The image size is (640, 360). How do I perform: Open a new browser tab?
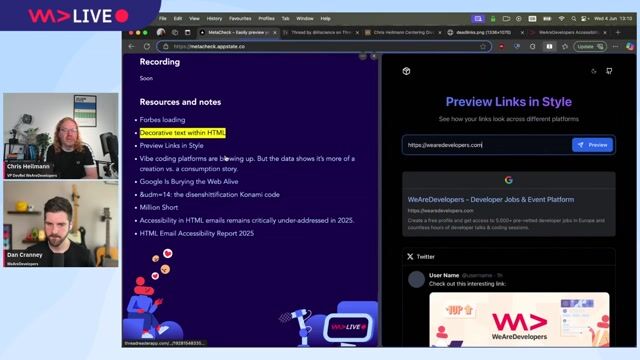click(618, 32)
